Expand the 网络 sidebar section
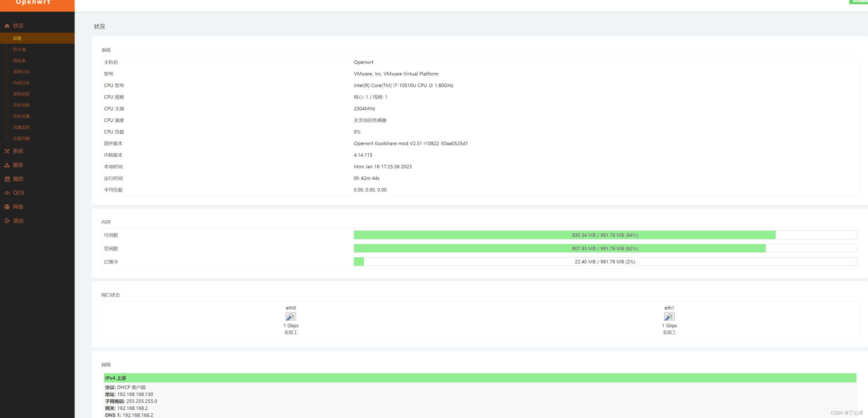The width and height of the screenshot is (868, 418). click(18, 207)
